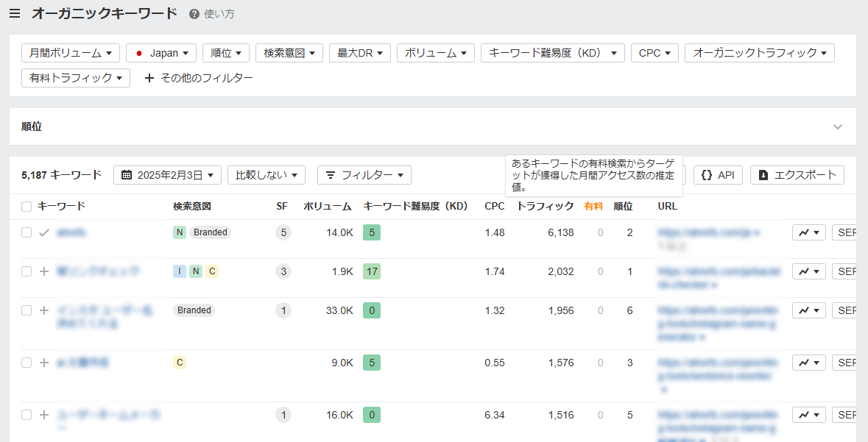Check the third keyword row checkbox

pyautogui.click(x=26, y=310)
